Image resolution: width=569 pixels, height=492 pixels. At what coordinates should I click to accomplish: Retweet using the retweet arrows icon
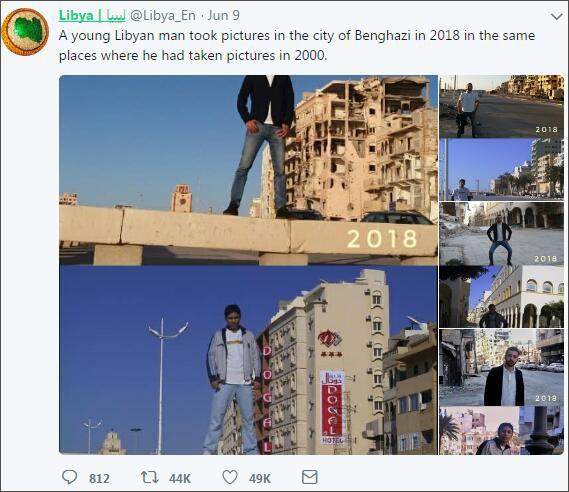(x=150, y=477)
